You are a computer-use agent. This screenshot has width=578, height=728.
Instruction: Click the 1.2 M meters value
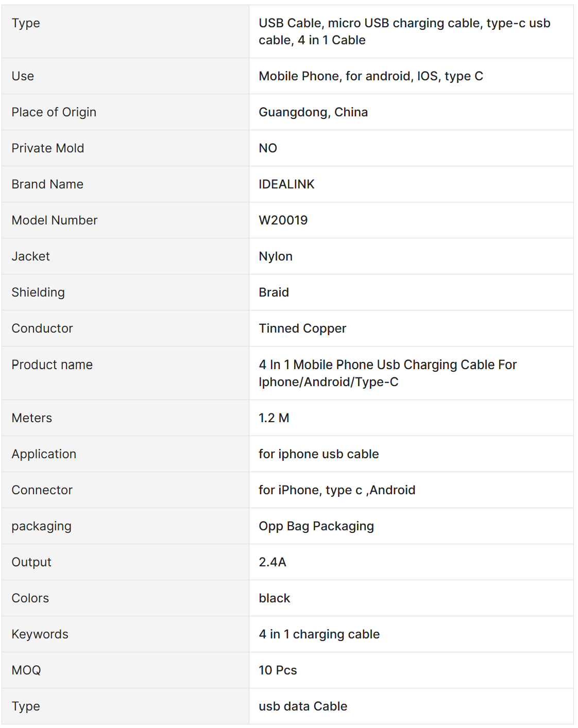pos(274,418)
